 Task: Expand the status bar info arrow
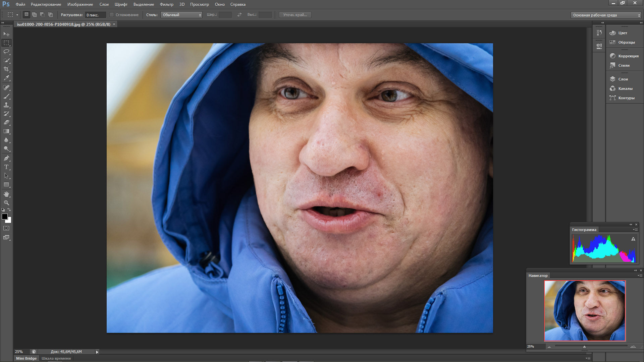(x=97, y=352)
